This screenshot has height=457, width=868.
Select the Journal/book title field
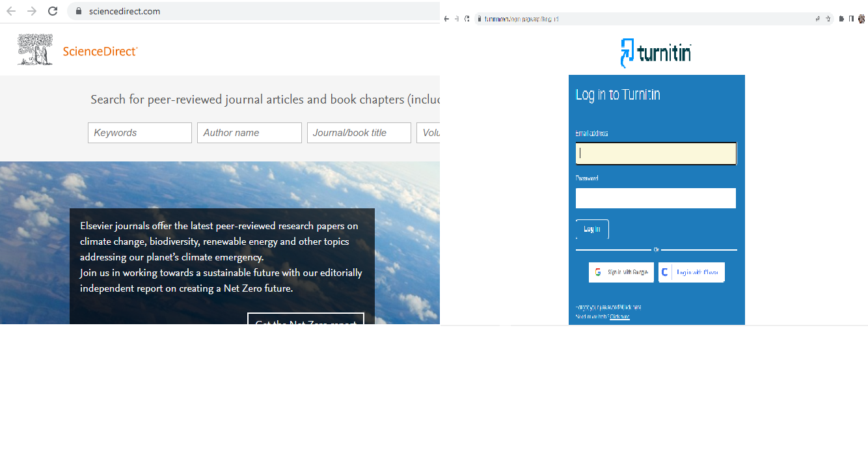click(x=359, y=133)
